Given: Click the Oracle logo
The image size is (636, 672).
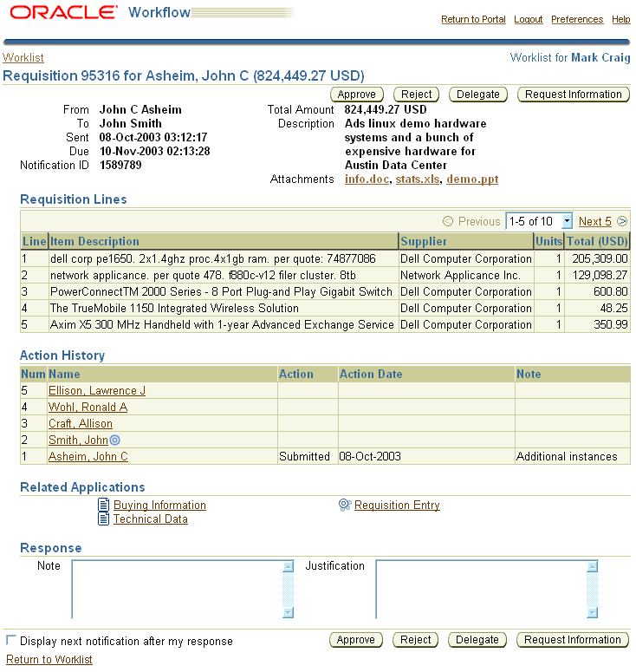Looking at the screenshot, I should (x=63, y=12).
